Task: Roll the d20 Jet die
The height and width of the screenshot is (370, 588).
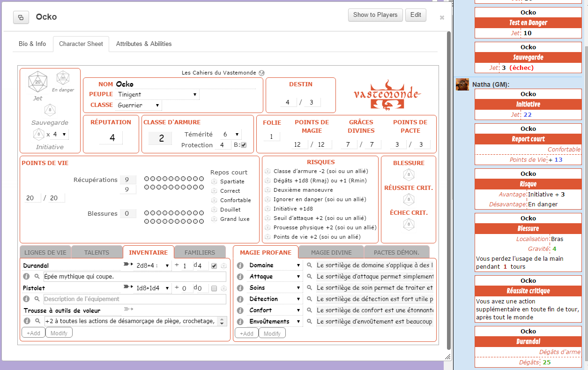Action: 38,82
